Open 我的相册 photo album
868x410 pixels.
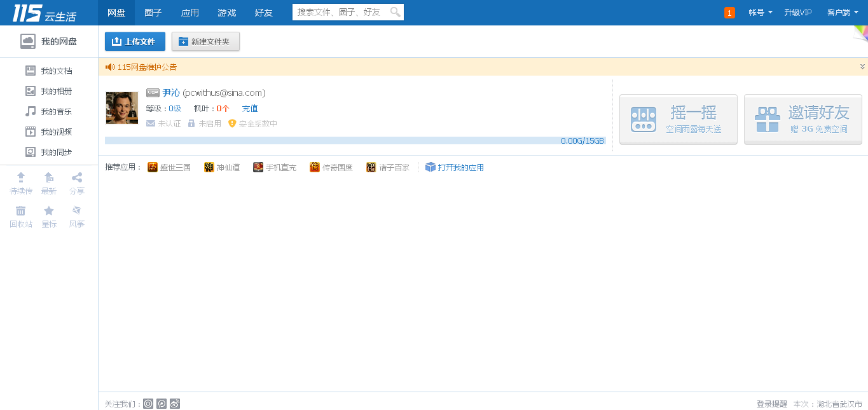click(x=49, y=91)
